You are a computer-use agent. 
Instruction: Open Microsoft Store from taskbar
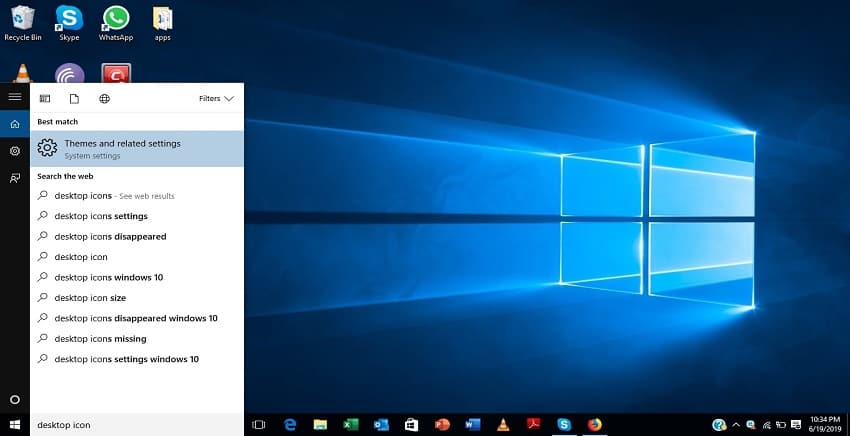click(x=411, y=425)
